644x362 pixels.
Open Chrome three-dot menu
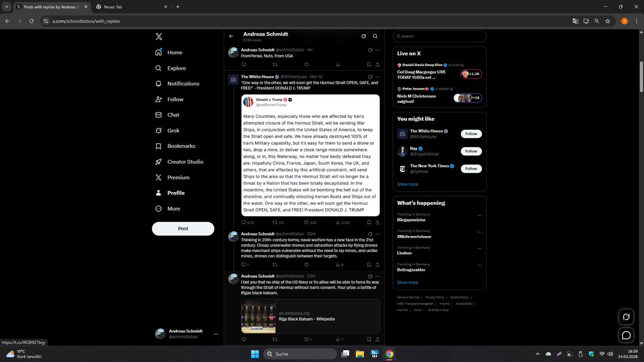pos(636,21)
